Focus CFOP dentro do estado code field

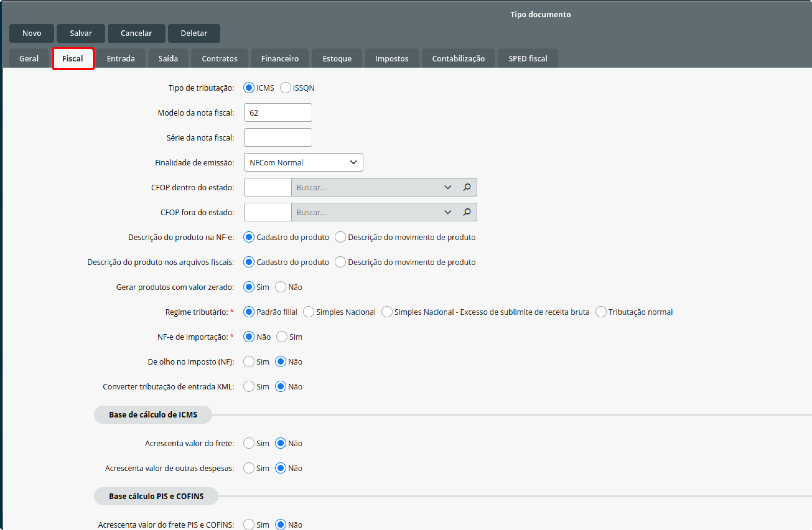[268, 187]
